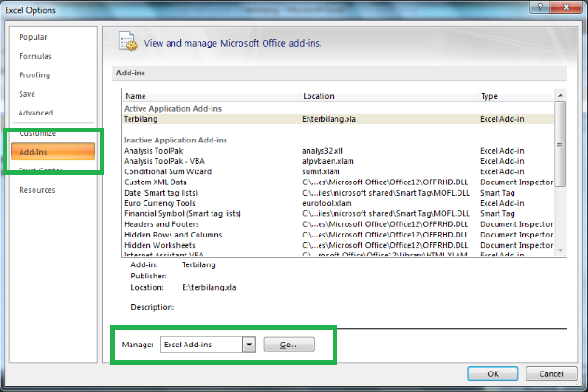Viewport: 588px width, 392px height.
Task: Click the Type column header
Action: pos(516,96)
